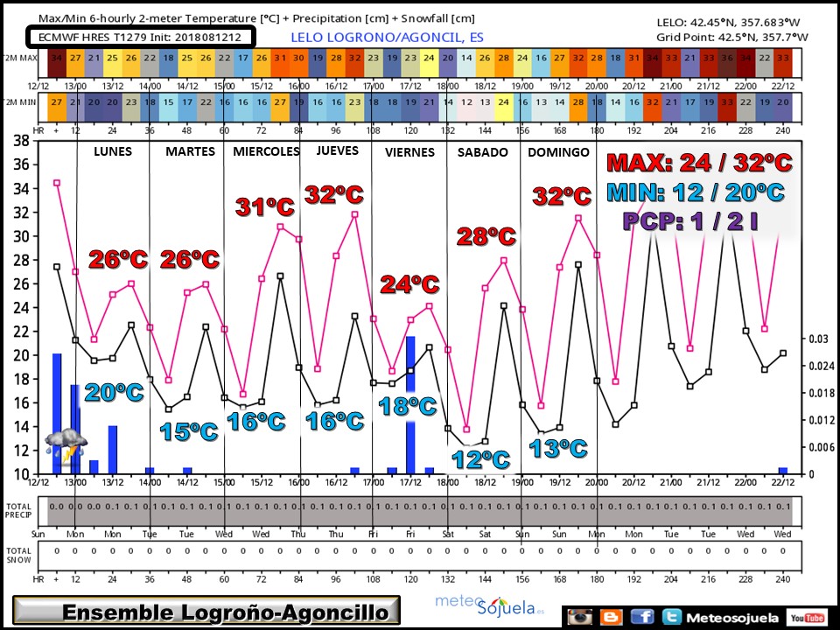This screenshot has height=630, width=840.
Task: Select the DOMINGO day label
Action: [558, 152]
